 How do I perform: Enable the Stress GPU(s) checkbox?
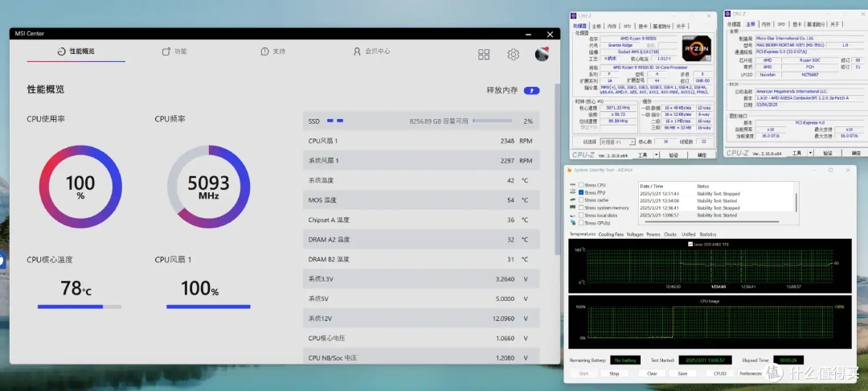[581, 223]
